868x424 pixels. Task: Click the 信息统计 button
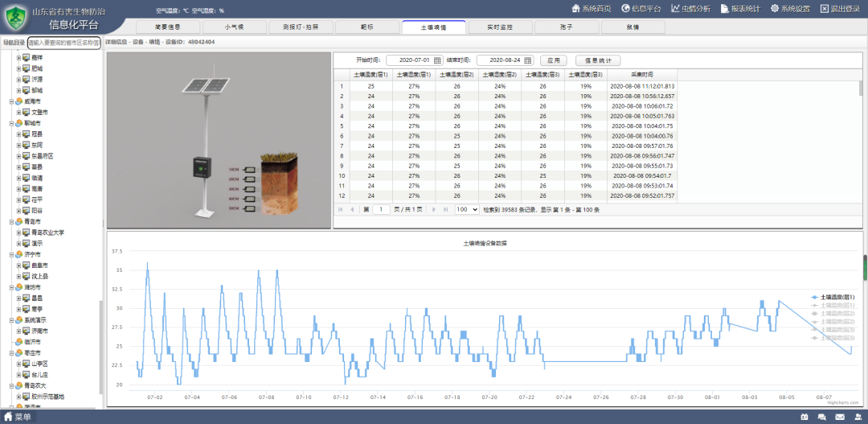(x=597, y=60)
